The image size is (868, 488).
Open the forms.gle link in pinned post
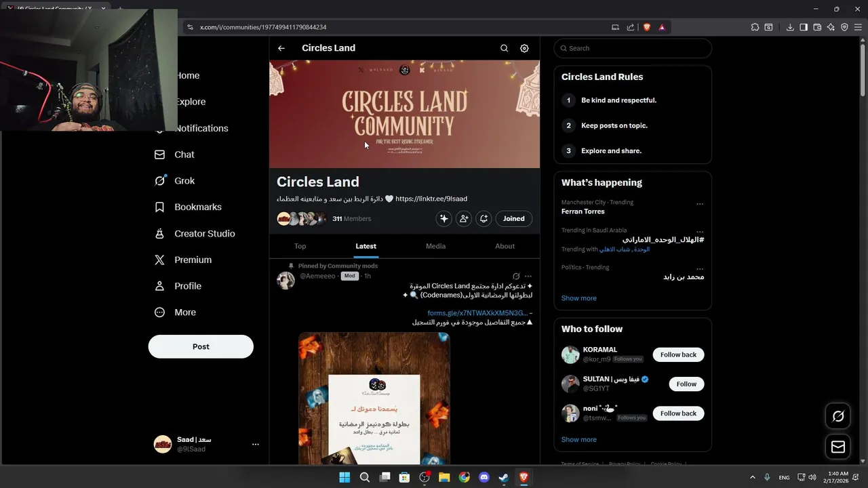coord(477,313)
